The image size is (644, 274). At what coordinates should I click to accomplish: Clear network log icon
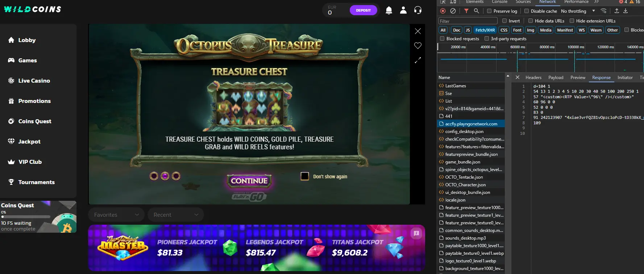tap(453, 11)
